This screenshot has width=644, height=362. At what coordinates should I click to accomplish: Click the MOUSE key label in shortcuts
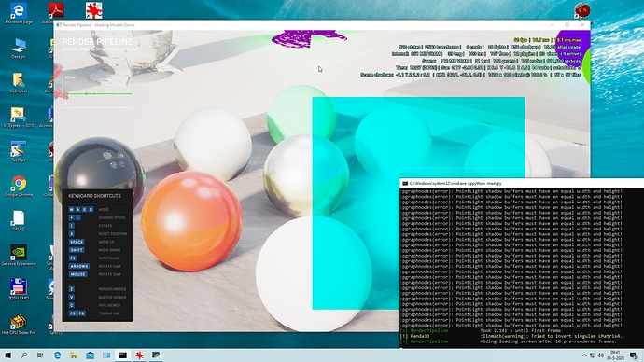pyautogui.click(x=77, y=274)
